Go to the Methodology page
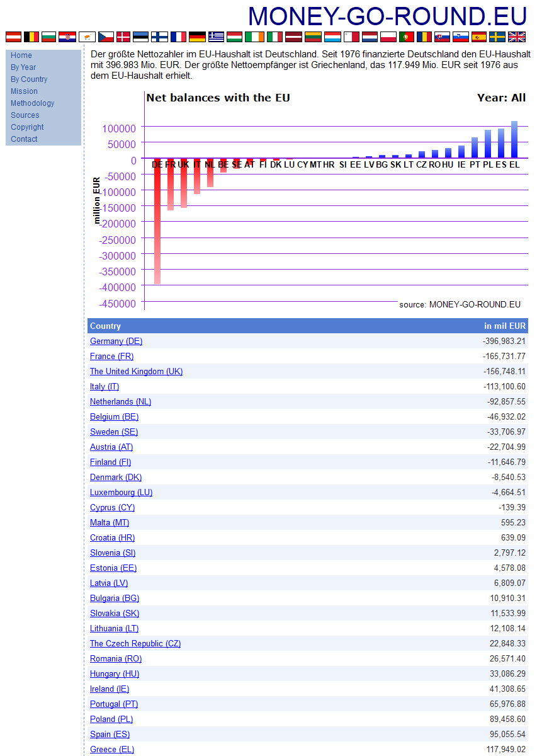This screenshot has height=756, width=537. click(x=32, y=103)
